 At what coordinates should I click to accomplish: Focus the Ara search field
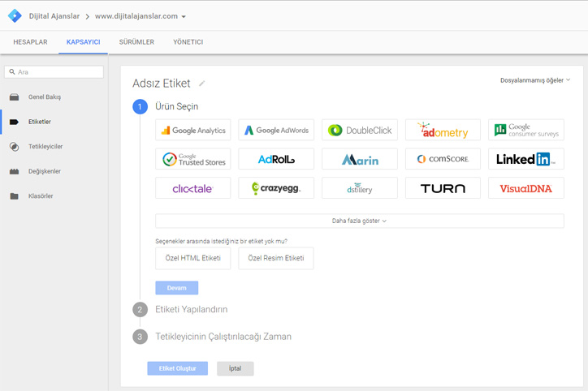[x=54, y=72]
